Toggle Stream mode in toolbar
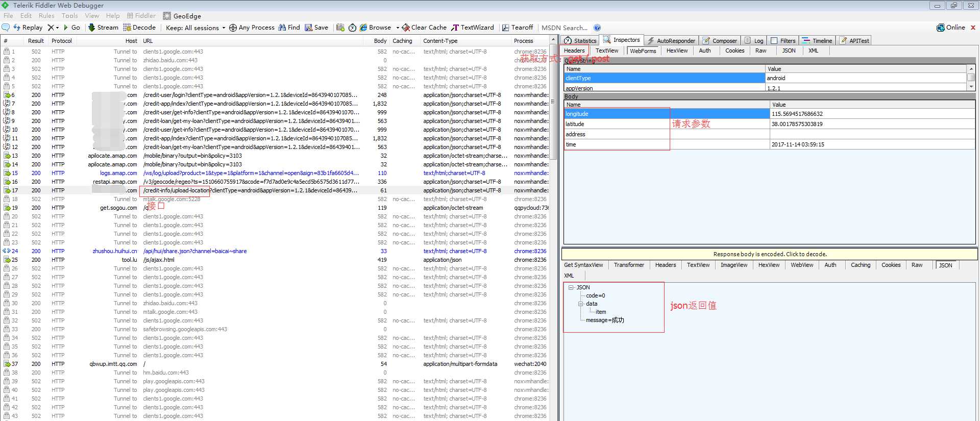This screenshot has height=421, width=980. tap(103, 28)
